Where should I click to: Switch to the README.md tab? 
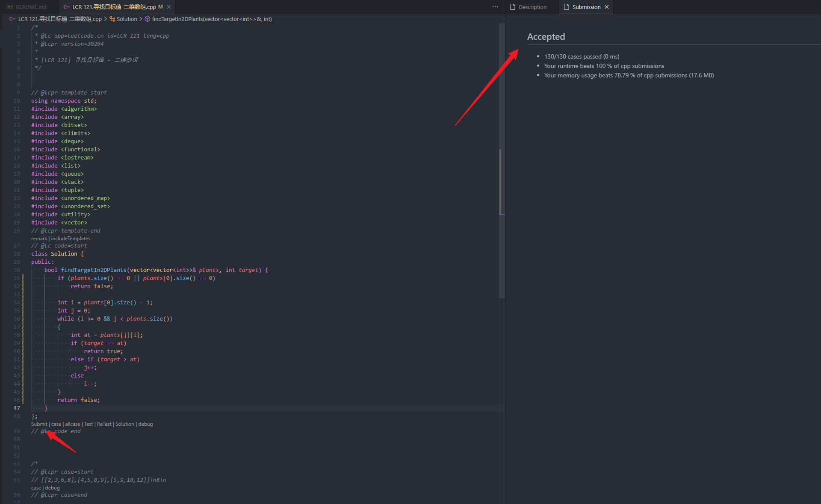30,7
